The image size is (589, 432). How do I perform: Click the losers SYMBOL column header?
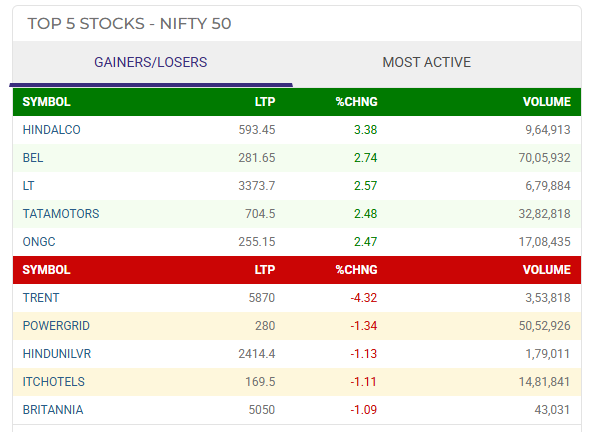[x=47, y=270]
